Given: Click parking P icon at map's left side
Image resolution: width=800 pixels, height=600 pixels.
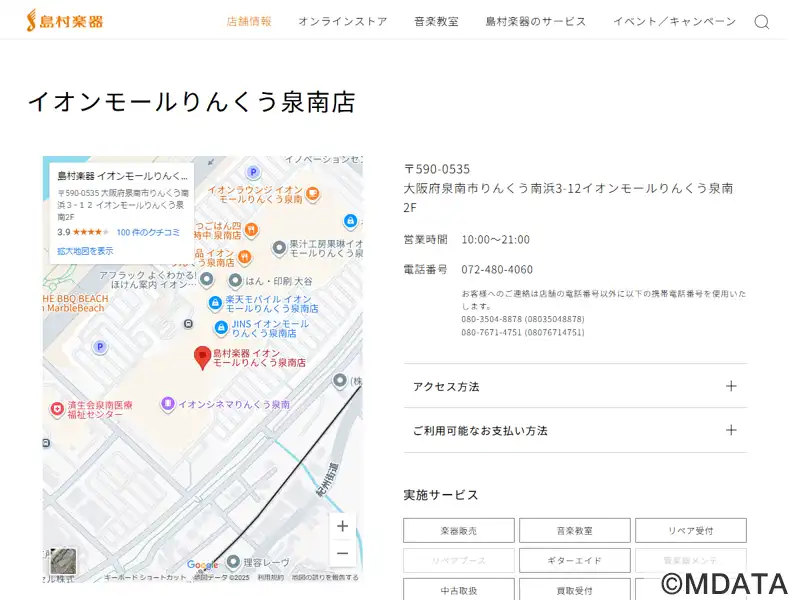Looking at the screenshot, I should coord(100,347).
